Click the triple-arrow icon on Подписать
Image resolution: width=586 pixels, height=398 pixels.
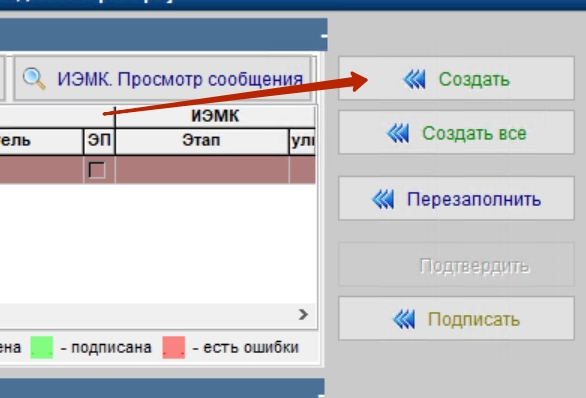404,320
